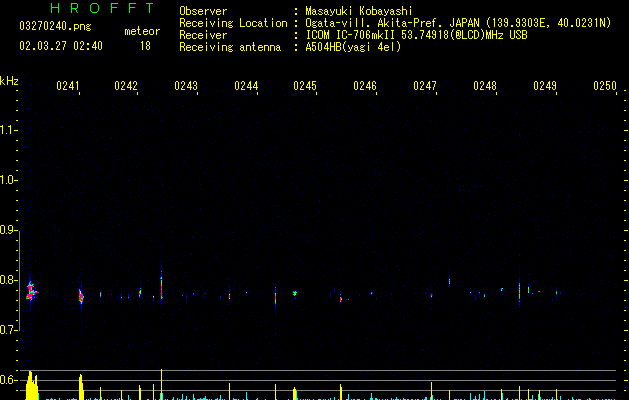Click the 0.8 kHz frequency label
The height and width of the screenshot is (400, 629).
click(8, 280)
